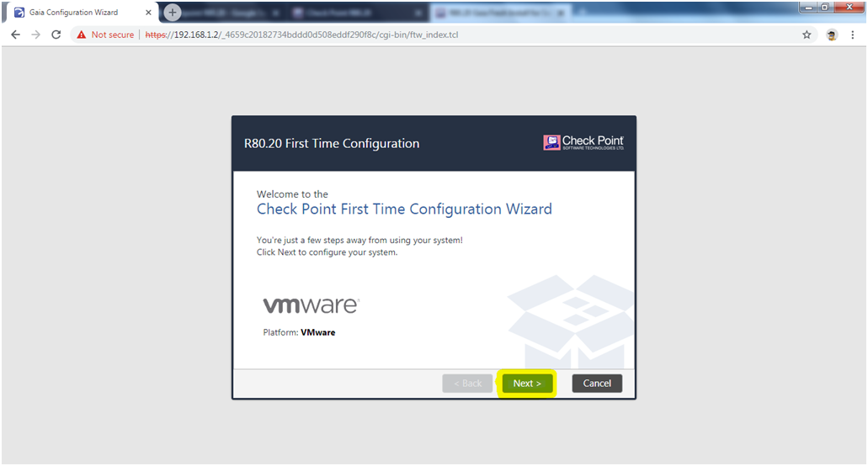This screenshot has width=868, height=466.
Task: Click the 'R80.20 First Time Configuration' title
Action: [332, 143]
